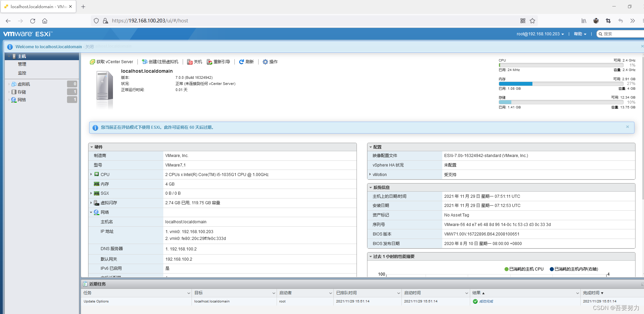Open the Actions (操作) gear menu
644x314 pixels.
(x=270, y=62)
